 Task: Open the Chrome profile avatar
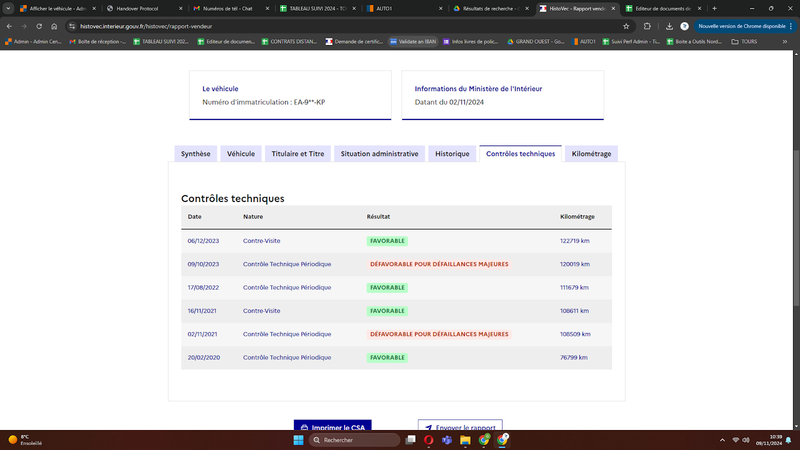[x=684, y=26]
